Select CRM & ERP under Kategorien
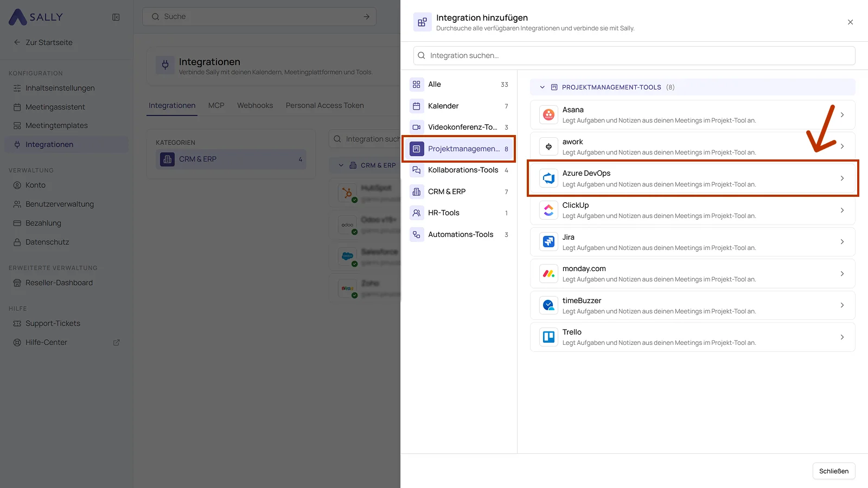Image resolution: width=868 pixels, height=488 pixels. 231,159
